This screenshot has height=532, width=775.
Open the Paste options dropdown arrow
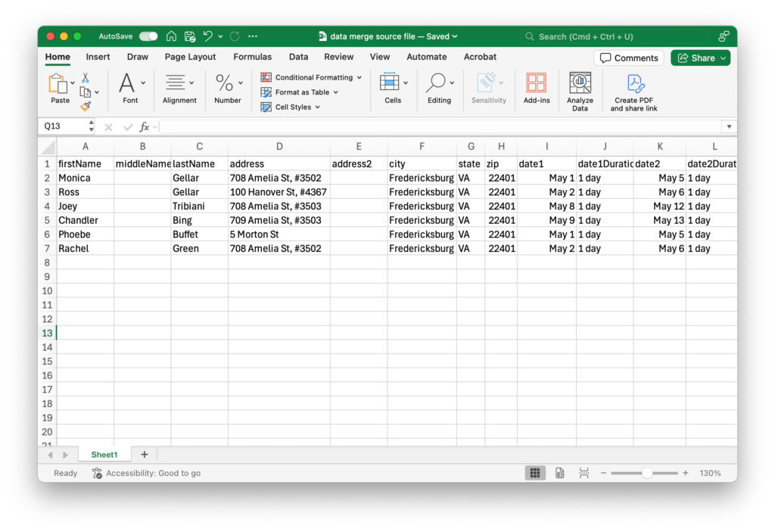click(x=73, y=83)
